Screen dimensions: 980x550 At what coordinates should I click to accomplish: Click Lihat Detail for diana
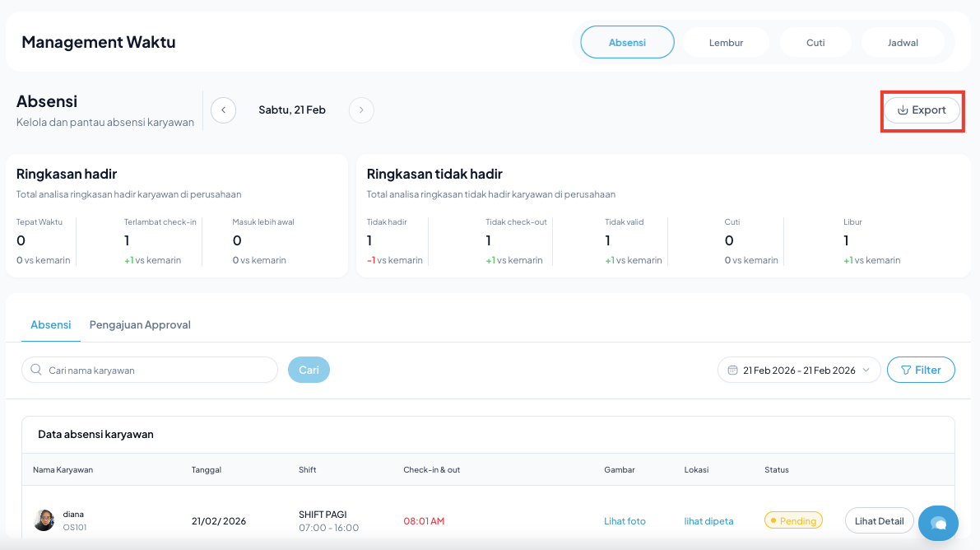[879, 520]
